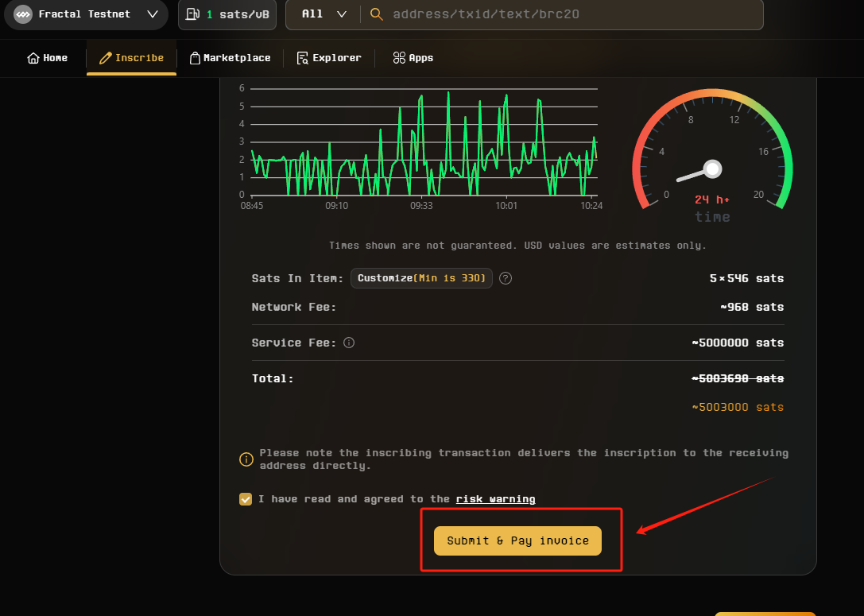
Task: Click the question mark beside Customize
Action: 505,278
